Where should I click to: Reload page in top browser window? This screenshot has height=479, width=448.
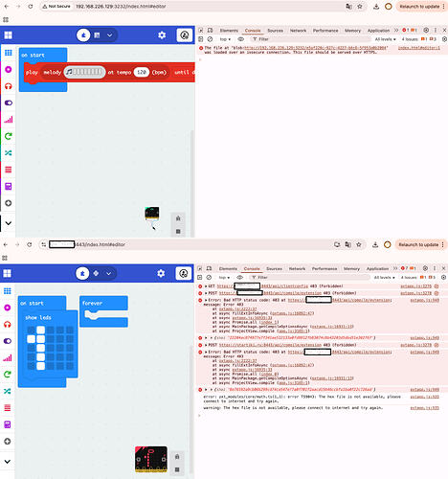point(31,7)
